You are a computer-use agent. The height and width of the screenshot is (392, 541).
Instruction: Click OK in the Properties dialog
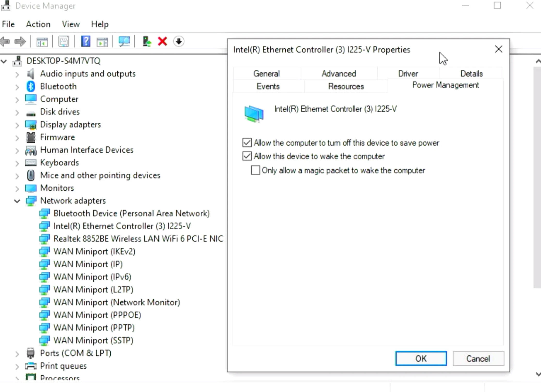[421, 358]
